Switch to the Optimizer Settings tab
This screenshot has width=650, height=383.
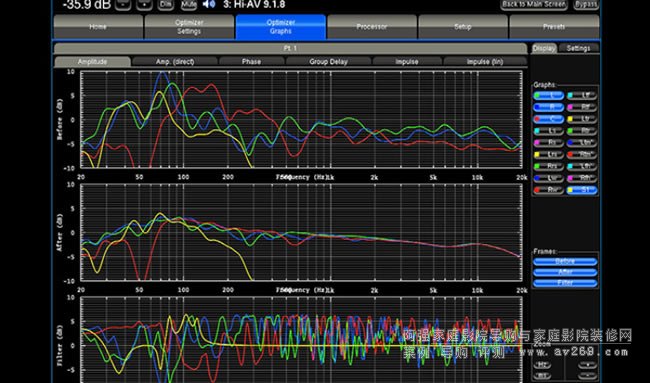(189, 27)
